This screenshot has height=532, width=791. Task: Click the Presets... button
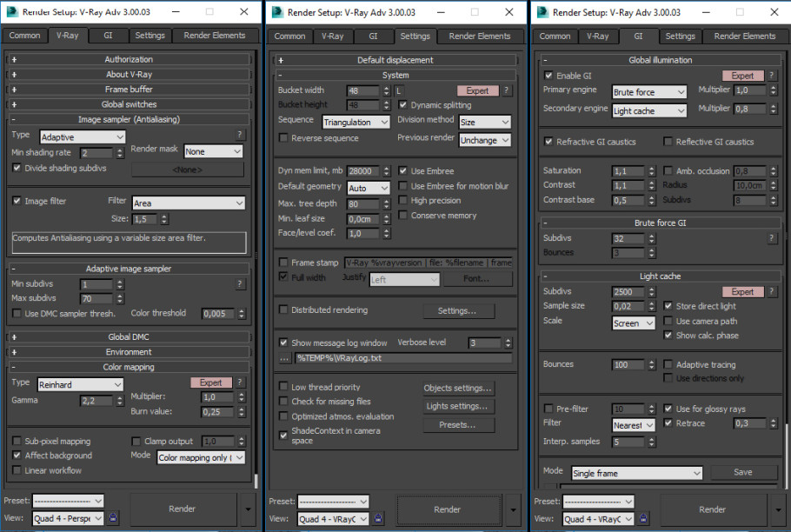pos(458,424)
